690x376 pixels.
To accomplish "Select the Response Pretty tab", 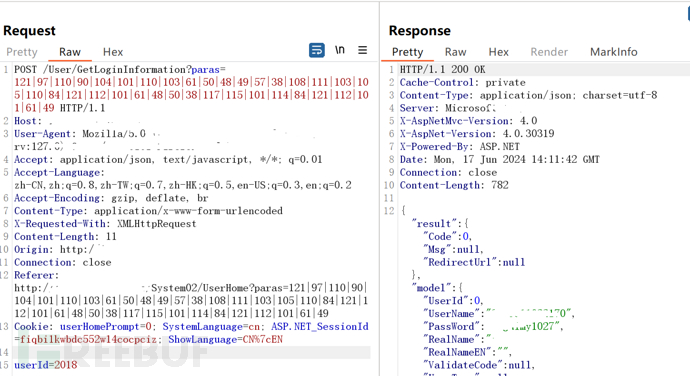I will click(407, 52).
